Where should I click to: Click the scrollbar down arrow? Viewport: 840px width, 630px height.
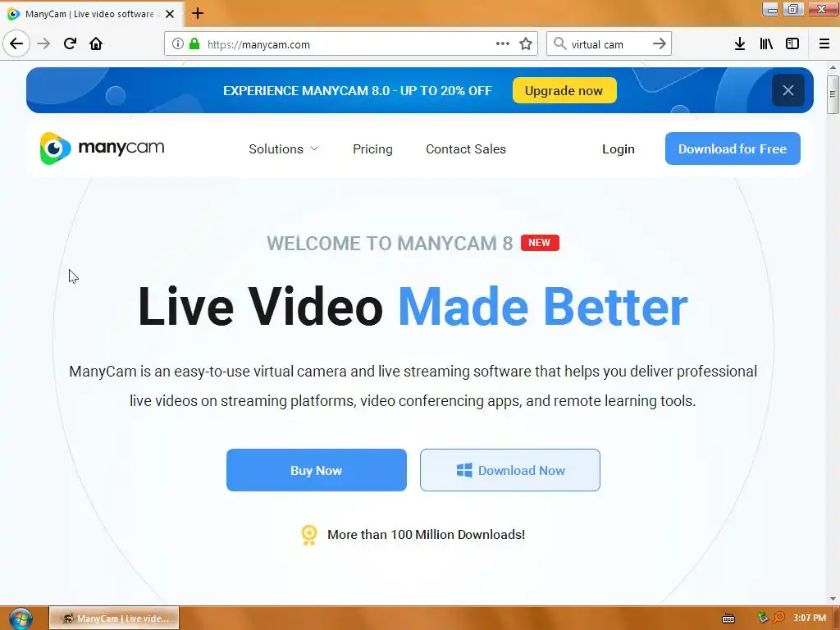(x=833, y=599)
